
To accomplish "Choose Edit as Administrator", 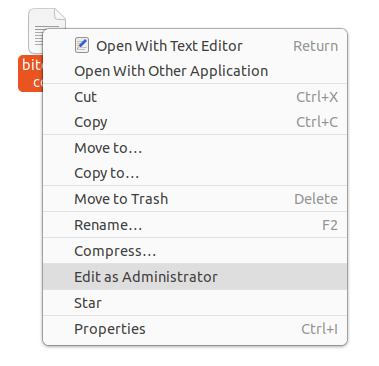I will pyautogui.click(x=195, y=277).
